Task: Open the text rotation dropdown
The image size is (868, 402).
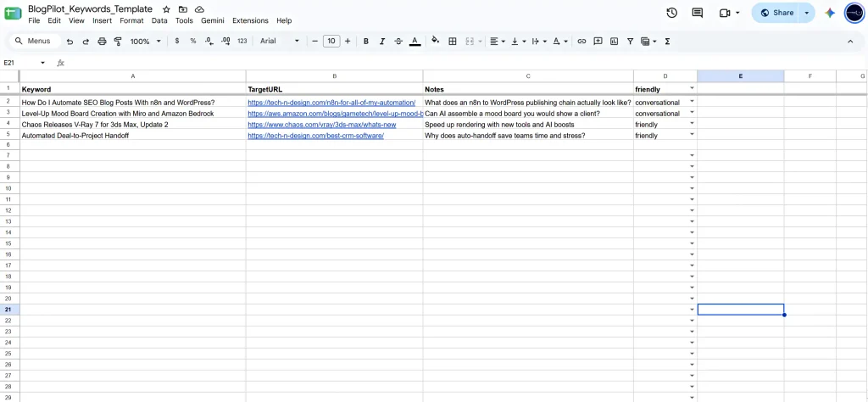Action: coord(559,41)
